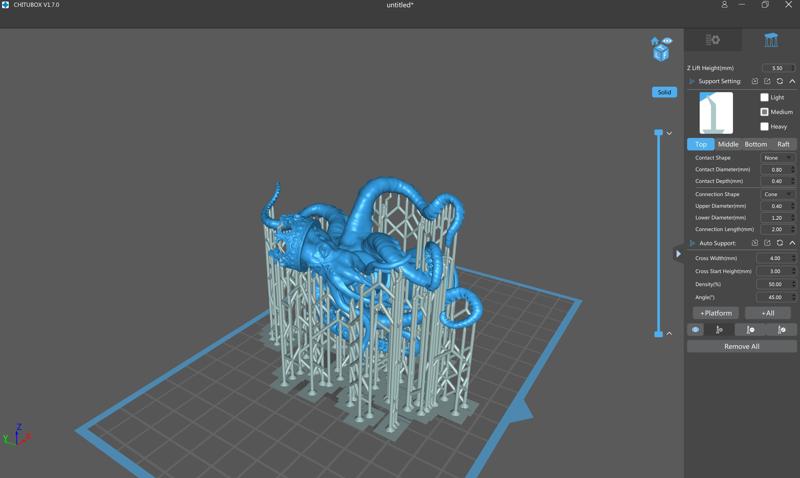Toggle the support visibility eye icon
The image size is (800, 478).
(695, 330)
